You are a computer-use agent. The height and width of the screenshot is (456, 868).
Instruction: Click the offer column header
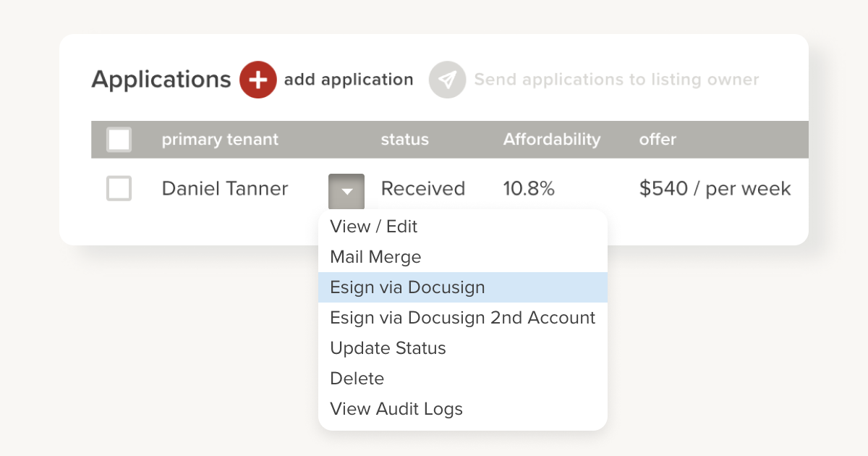point(658,140)
